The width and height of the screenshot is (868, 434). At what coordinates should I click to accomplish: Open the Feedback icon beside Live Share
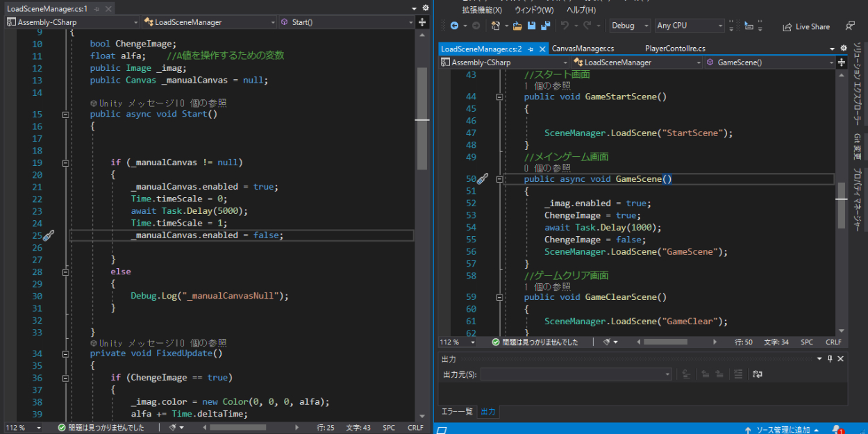(850, 26)
